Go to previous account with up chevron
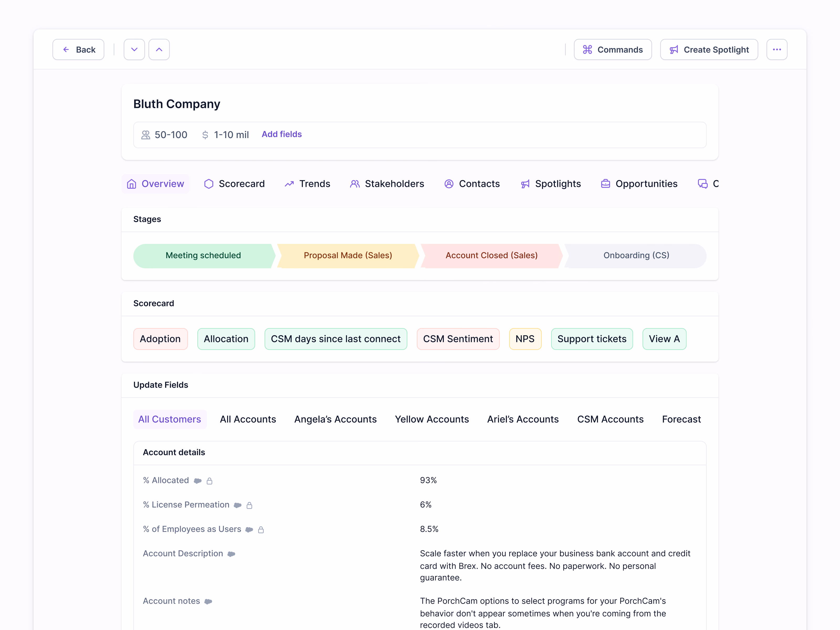This screenshot has height=630, width=840. pos(159,49)
